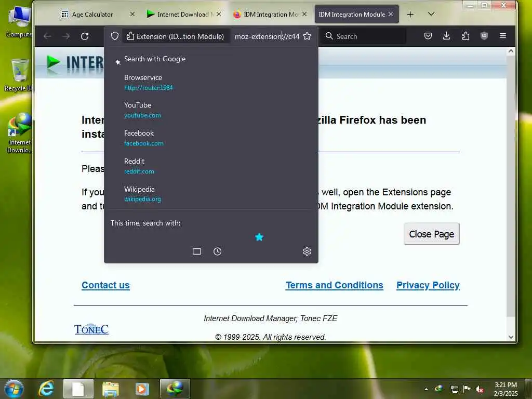
Task: Click the network tray icon
Action: 454,389
